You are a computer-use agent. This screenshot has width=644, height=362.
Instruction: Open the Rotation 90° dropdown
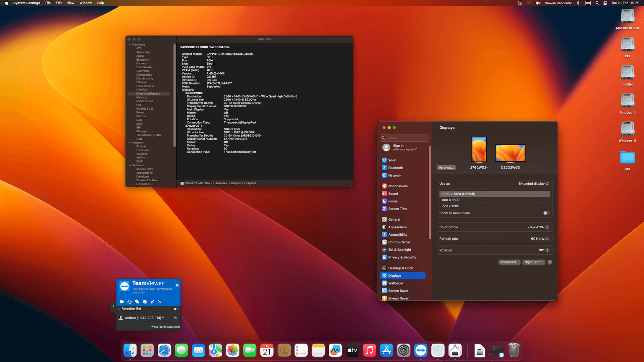pos(544,250)
